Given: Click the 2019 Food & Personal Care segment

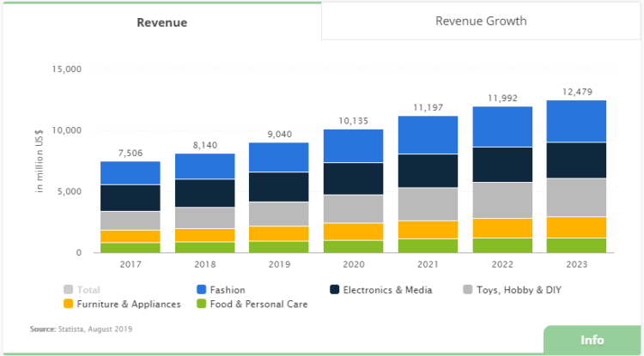Looking at the screenshot, I should pyautogui.click(x=278, y=246).
